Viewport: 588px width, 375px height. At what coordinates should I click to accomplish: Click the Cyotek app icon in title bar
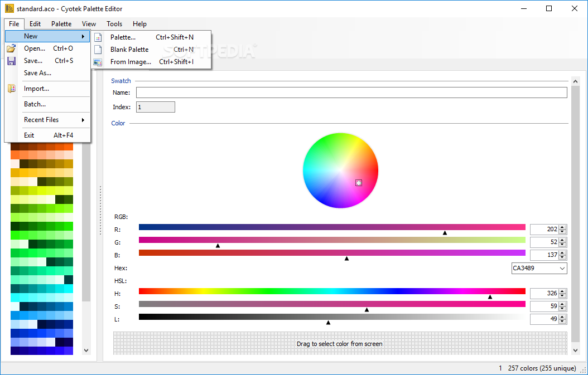click(x=9, y=8)
